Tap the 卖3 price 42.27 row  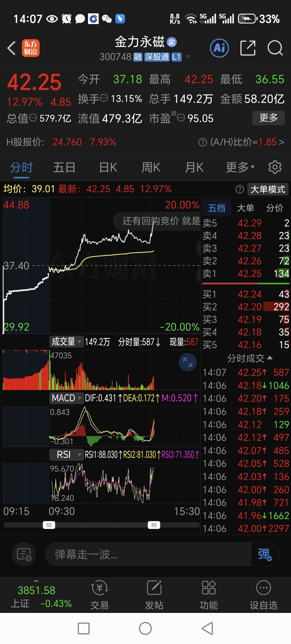tap(246, 248)
